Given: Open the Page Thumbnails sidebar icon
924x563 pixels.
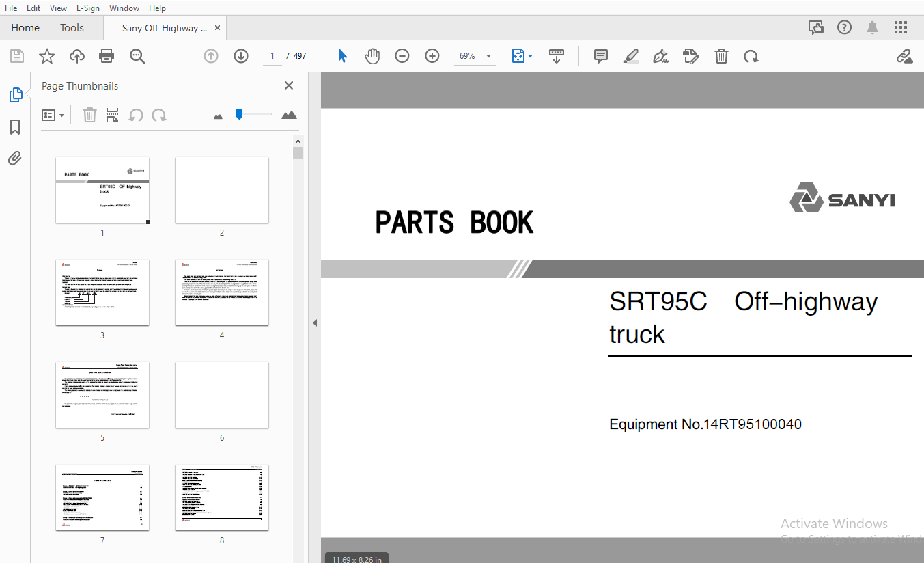Looking at the screenshot, I should [x=15, y=95].
